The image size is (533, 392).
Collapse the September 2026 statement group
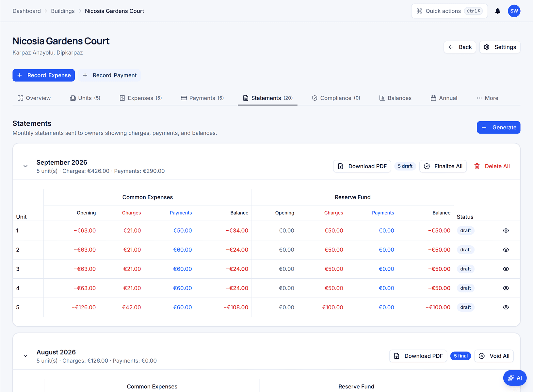[x=25, y=166]
